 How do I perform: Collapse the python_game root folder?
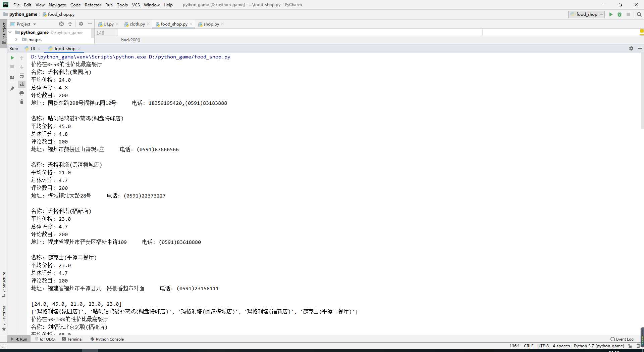(x=10, y=32)
